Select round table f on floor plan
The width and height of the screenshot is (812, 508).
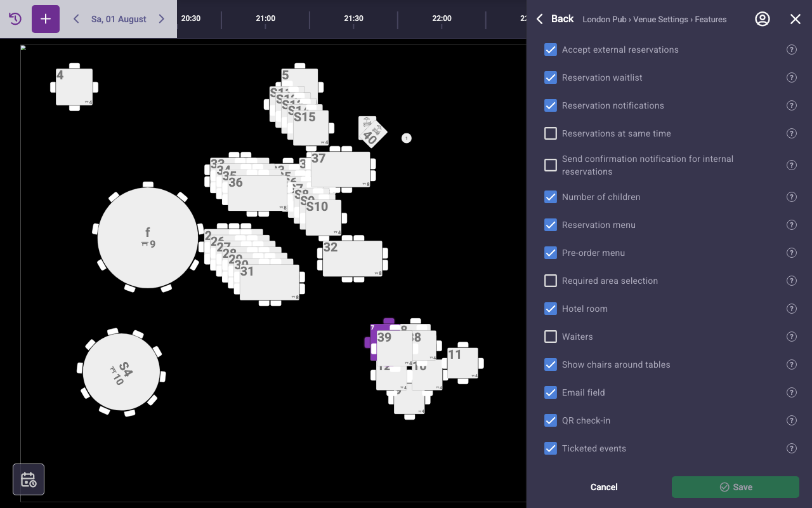click(x=148, y=238)
